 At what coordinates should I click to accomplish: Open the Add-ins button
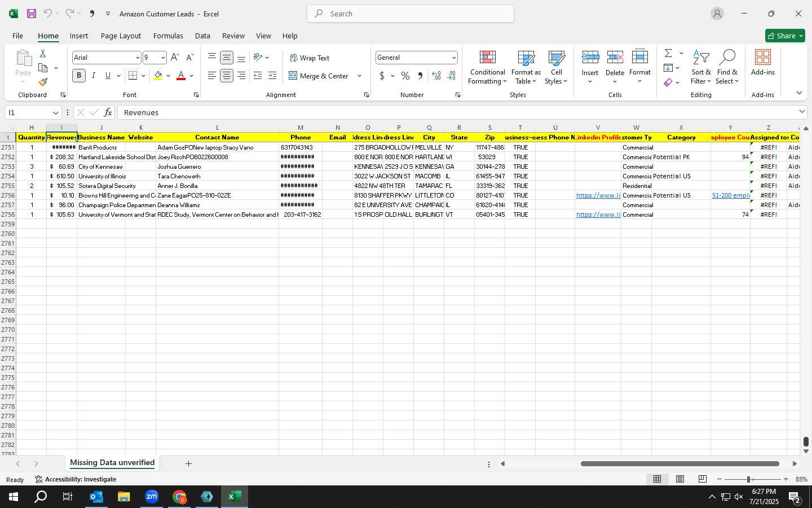[763, 63]
